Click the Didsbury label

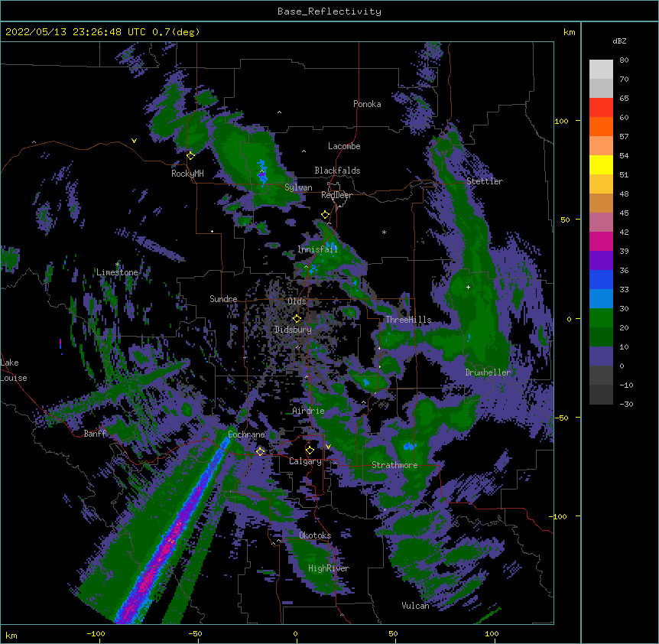point(294,330)
